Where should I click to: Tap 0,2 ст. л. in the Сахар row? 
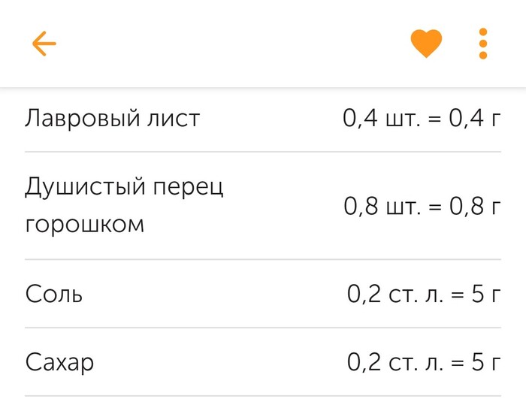[395, 363]
